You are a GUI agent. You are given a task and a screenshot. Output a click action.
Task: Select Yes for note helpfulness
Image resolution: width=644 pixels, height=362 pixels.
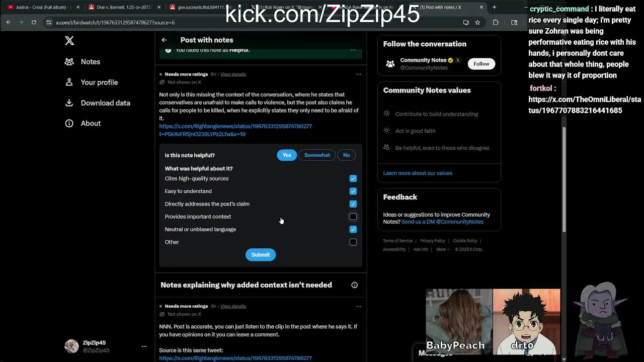click(287, 155)
